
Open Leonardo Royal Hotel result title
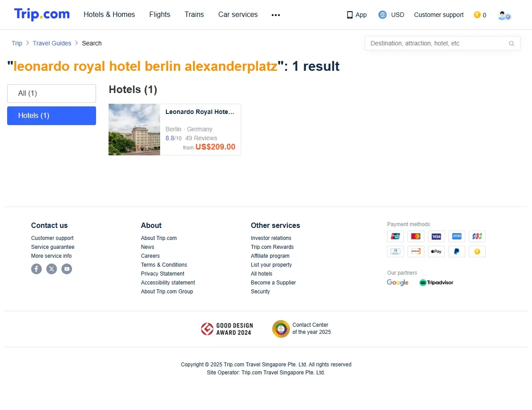[200, 112]
